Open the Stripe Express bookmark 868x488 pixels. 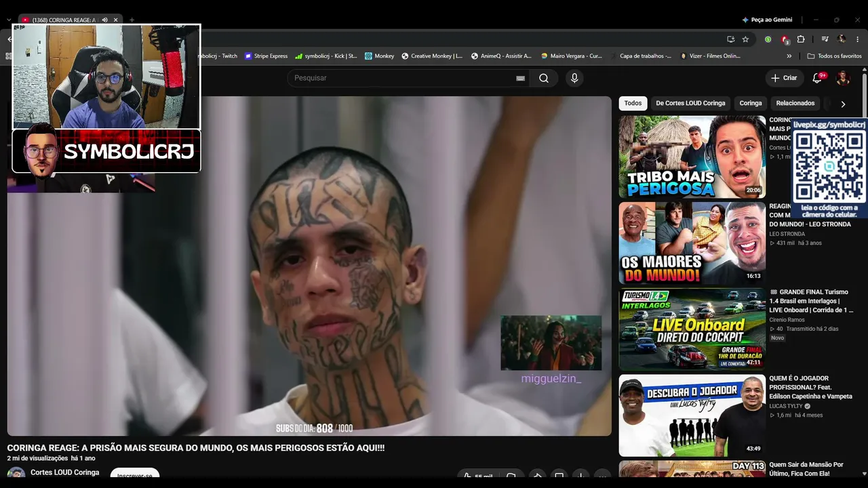tap(267, 56)
